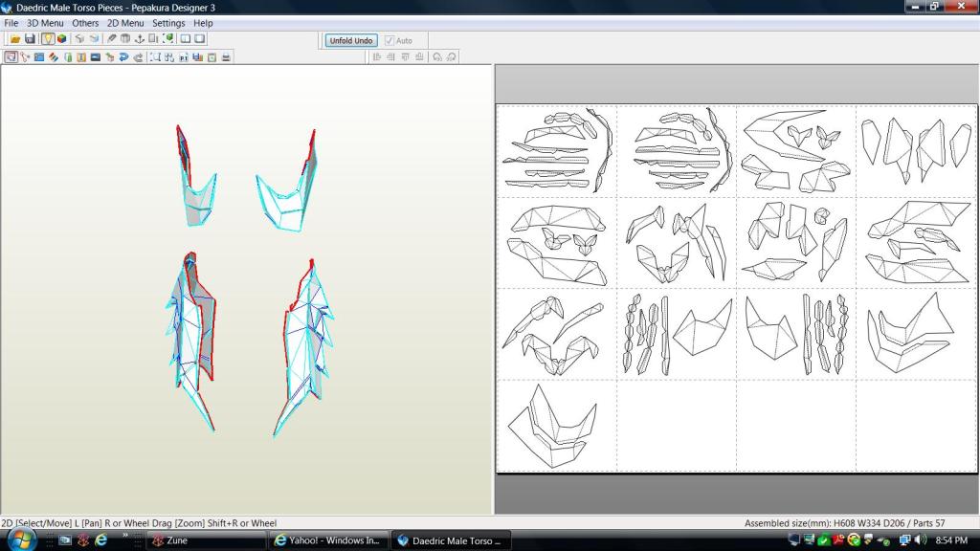Click the green cube fit-view icon

click(167, 38)
